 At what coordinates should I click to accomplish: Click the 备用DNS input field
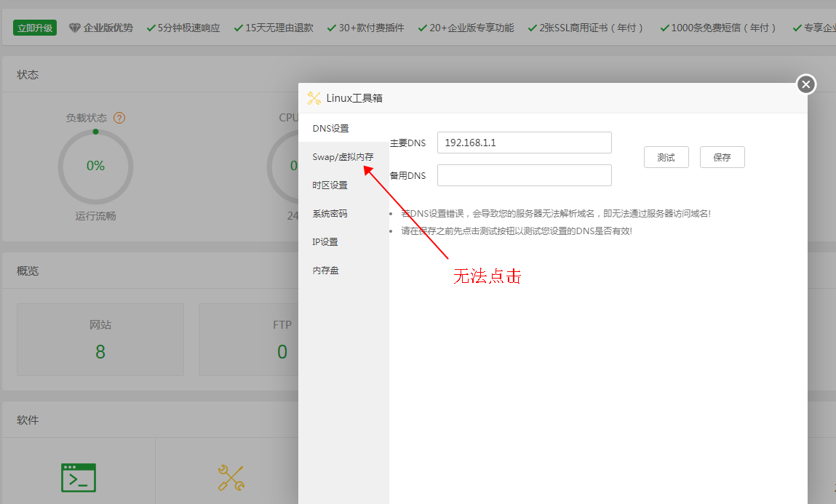tap(524, 175)
